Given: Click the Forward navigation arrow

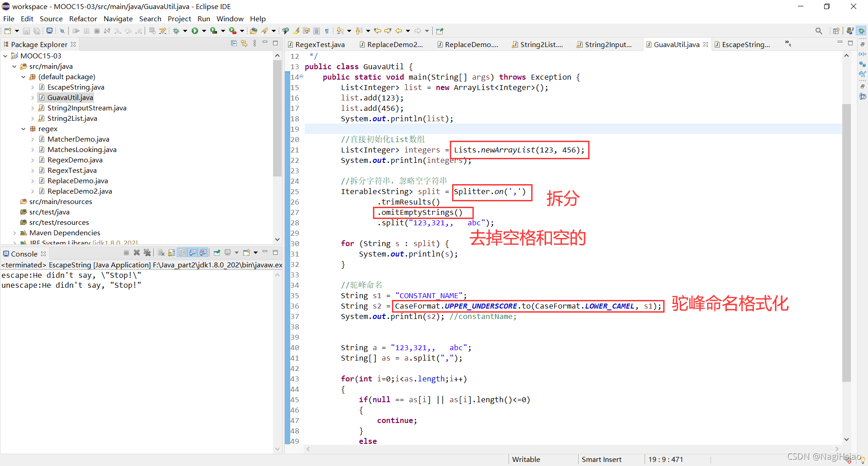Looking at the screenshot, I should 418,31.
